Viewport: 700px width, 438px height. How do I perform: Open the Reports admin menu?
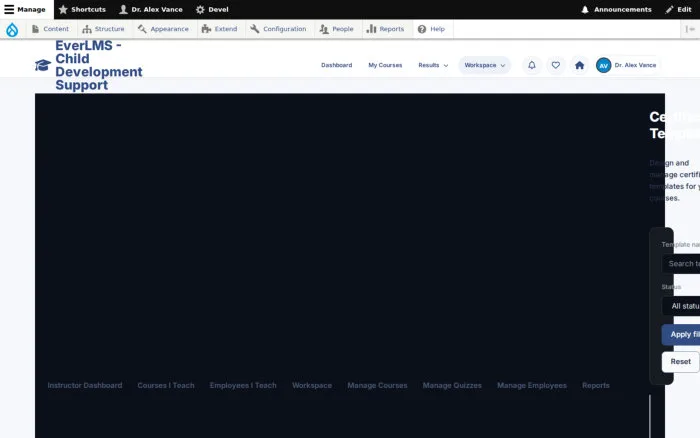(386, 29)
